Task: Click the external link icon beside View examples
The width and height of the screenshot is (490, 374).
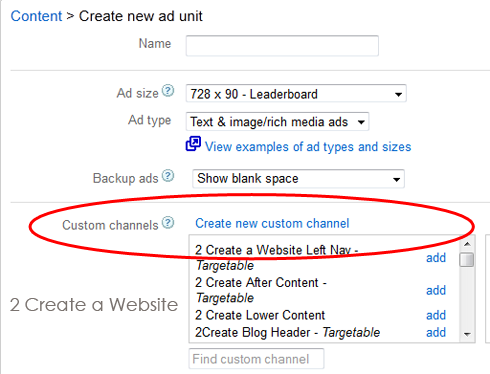Action: click(x=193, y=144)
